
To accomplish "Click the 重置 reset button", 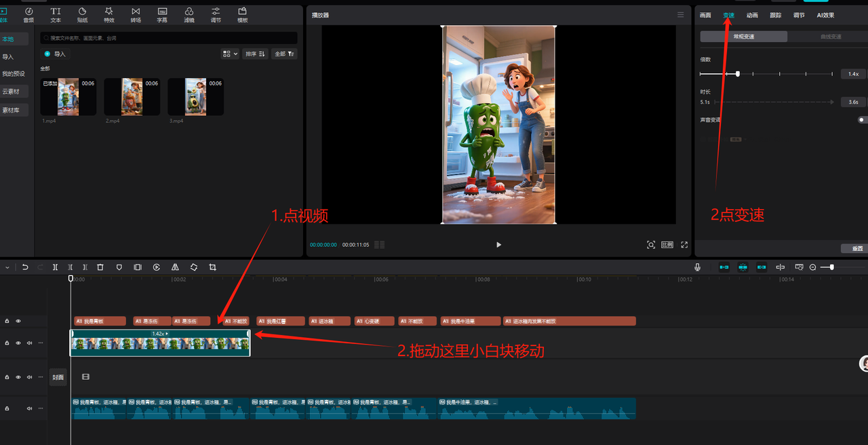I will click(x=856, y=249).
